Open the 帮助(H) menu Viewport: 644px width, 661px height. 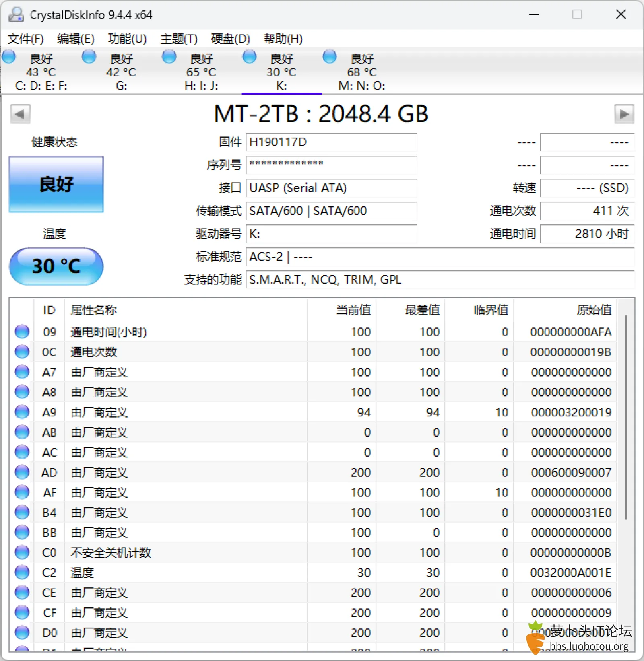283,39
